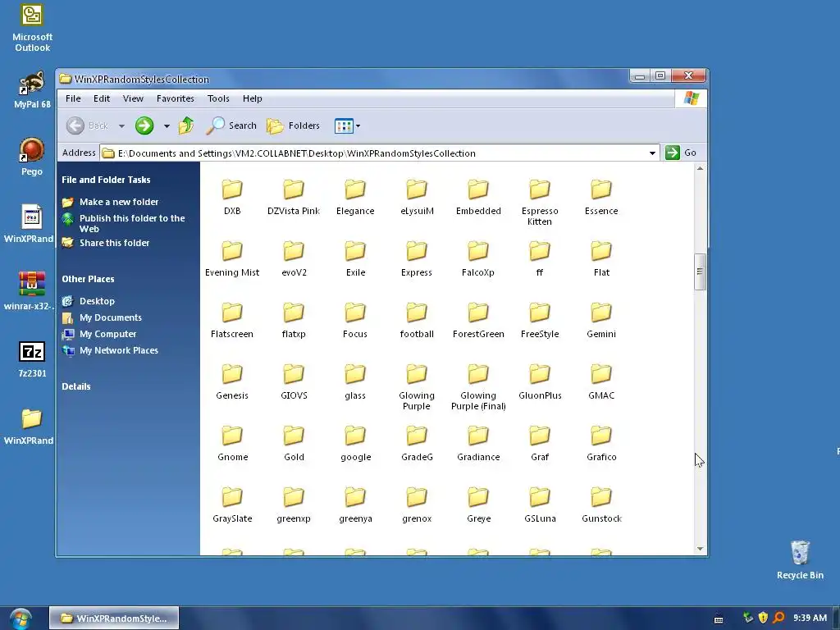The width and height of the screenshot is (840, 630).
Task: Select the DZVista Pink folder
Action: [294, 197]
